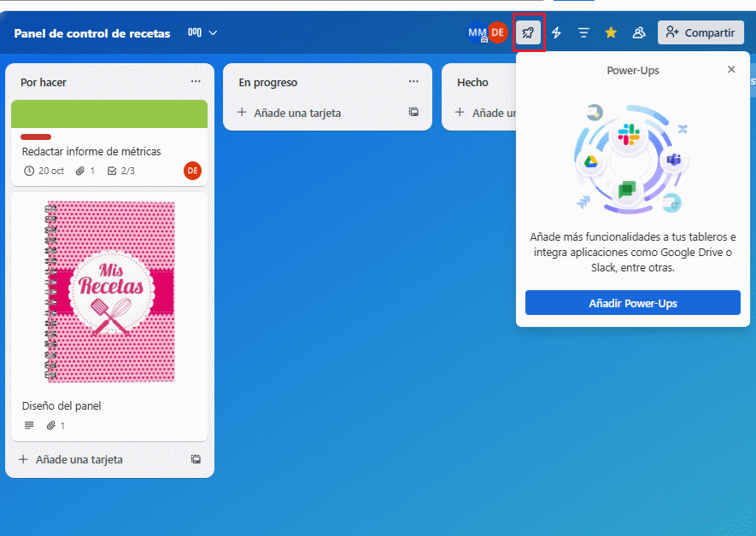Click the card template icon in Por hacer

pyautogui.click(x=196, y=459)
